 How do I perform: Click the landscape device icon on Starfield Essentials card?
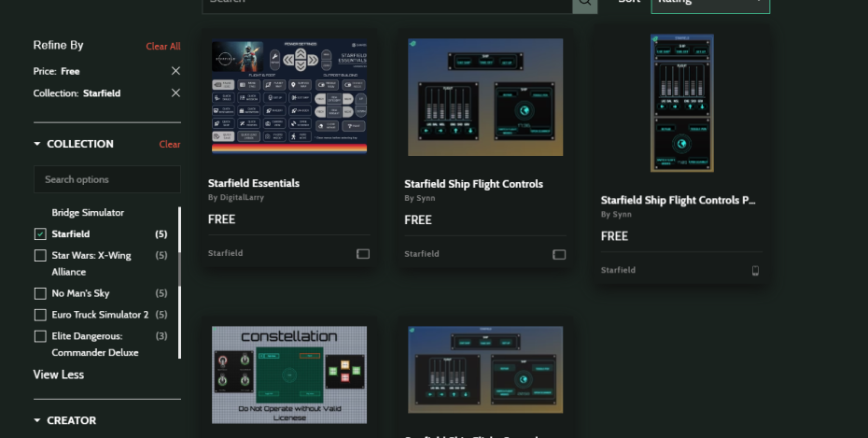click(362, 254)
